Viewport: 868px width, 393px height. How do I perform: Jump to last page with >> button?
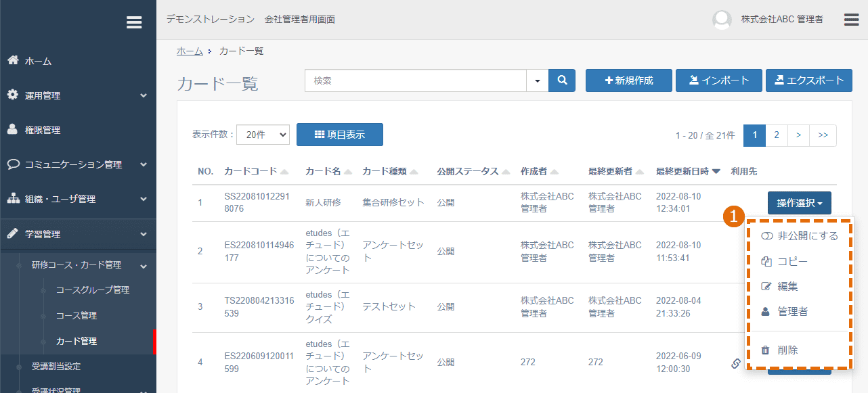pyautogui.click(x=823, y=135)
